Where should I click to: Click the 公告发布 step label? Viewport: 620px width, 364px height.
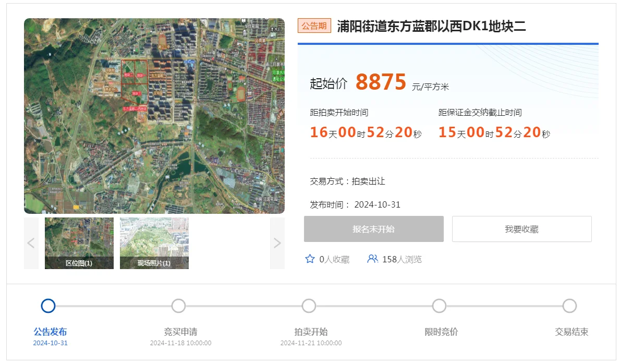click(50, 332)
